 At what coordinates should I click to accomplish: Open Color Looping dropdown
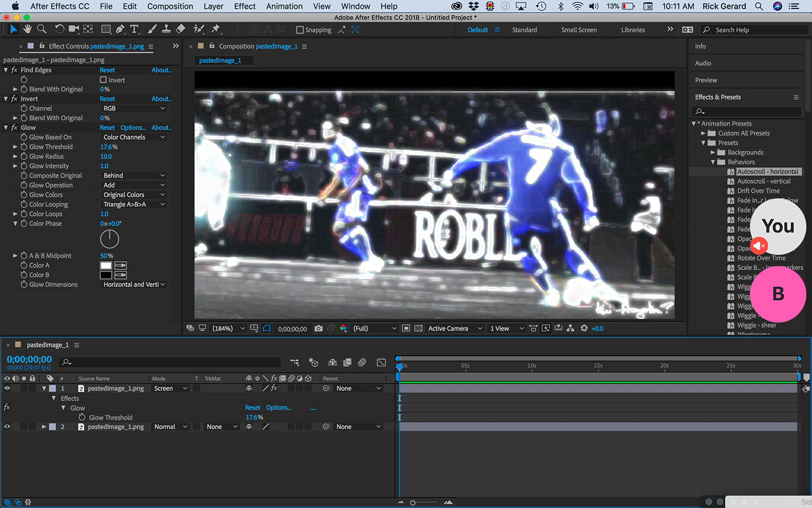pyautogui.click(x=134, y=204)
